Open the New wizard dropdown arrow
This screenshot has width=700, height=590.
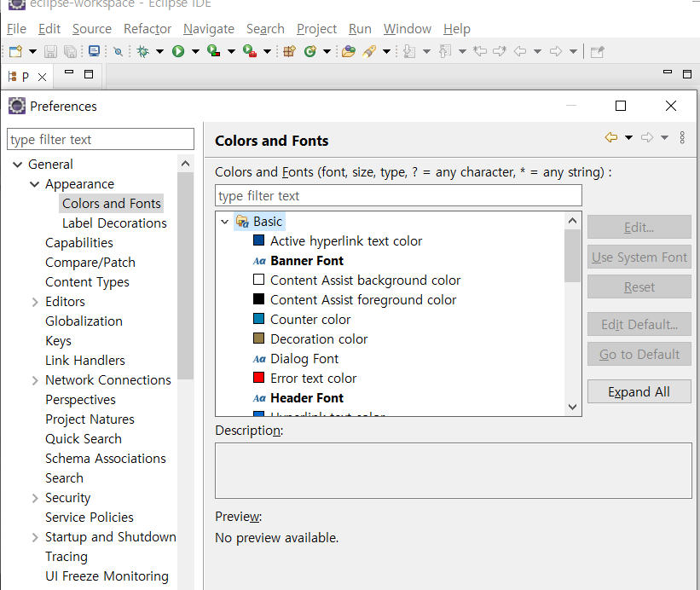[x=32, y=51]
